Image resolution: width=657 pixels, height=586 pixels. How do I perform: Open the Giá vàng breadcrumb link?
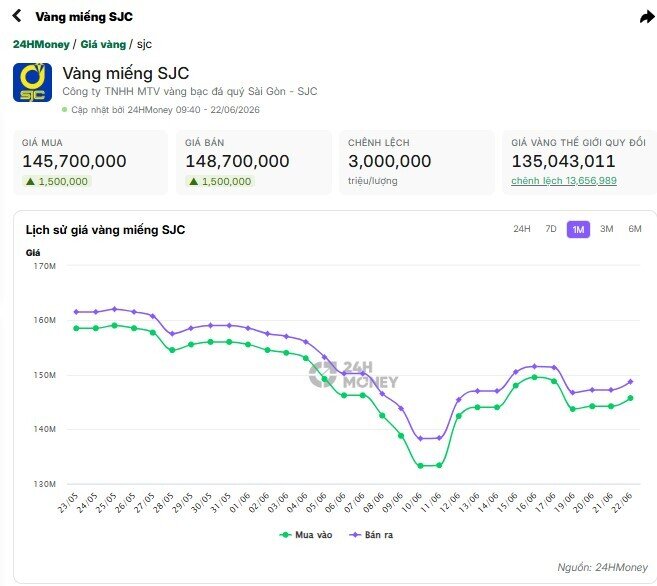coord(103,44)
